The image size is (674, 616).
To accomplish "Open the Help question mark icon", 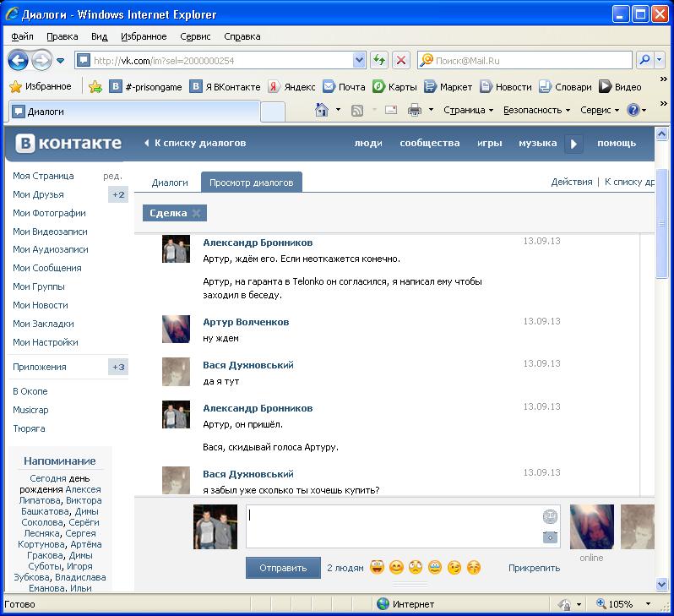I will [x=633, y=110].
